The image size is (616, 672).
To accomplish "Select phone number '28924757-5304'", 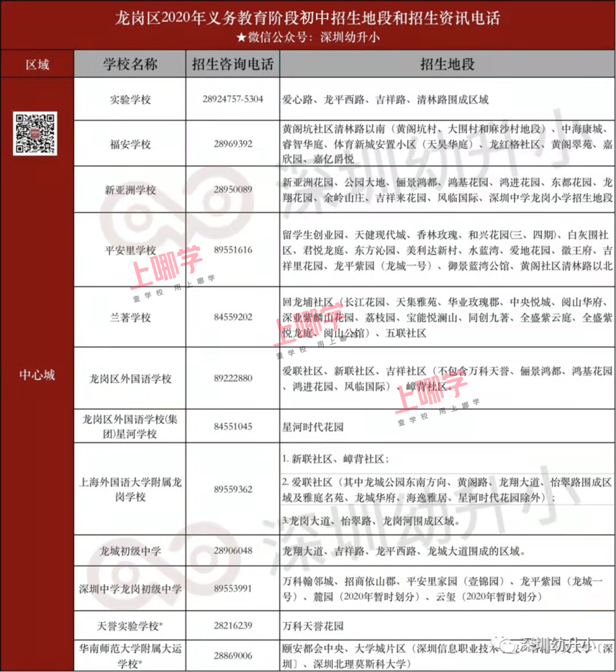I will point(232,99).
